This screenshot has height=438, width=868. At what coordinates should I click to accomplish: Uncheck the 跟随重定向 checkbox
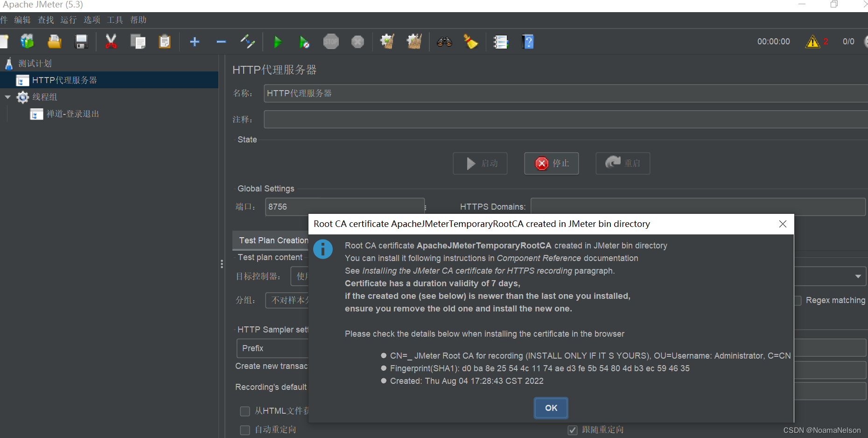tap(573, 430)
